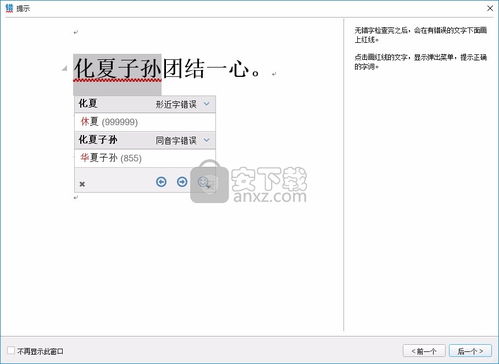This screenshot has height=364, width=499.
Task: Click the right arrow circle icon
Action: tap(182, 182)
